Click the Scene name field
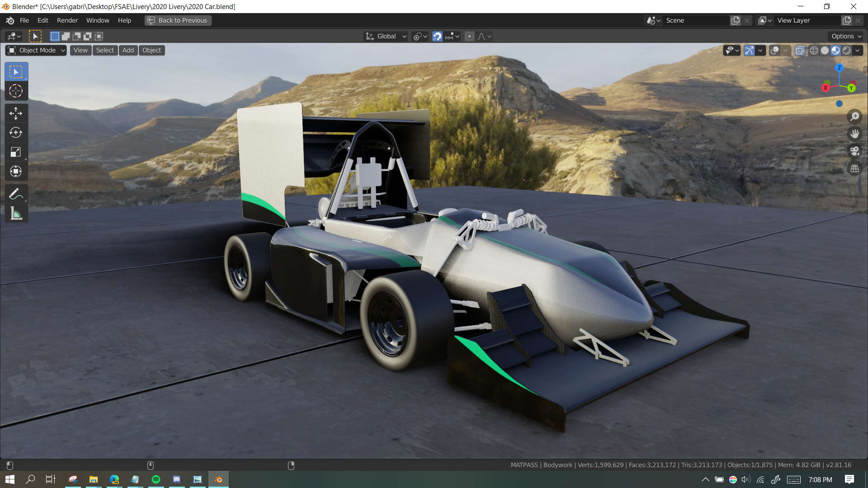The image size is (868, 488). click(x=696, y=20)
